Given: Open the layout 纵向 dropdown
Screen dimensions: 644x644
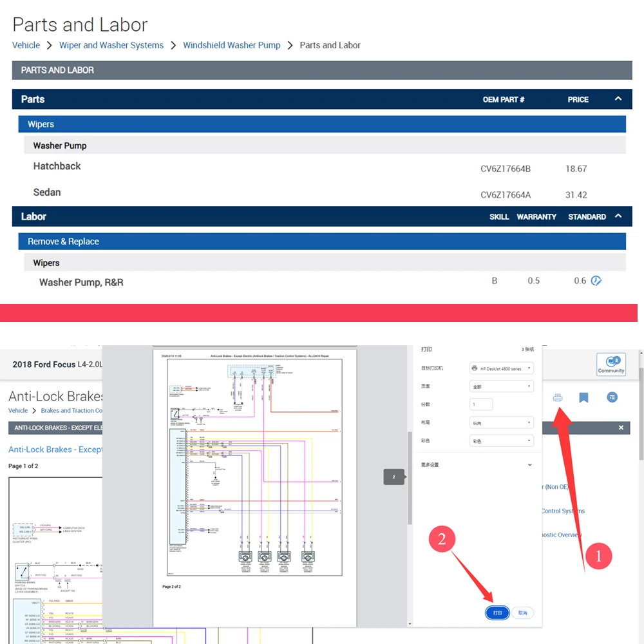Looking at the screenshot, I should pyautogui.click(x=502, y=422).
